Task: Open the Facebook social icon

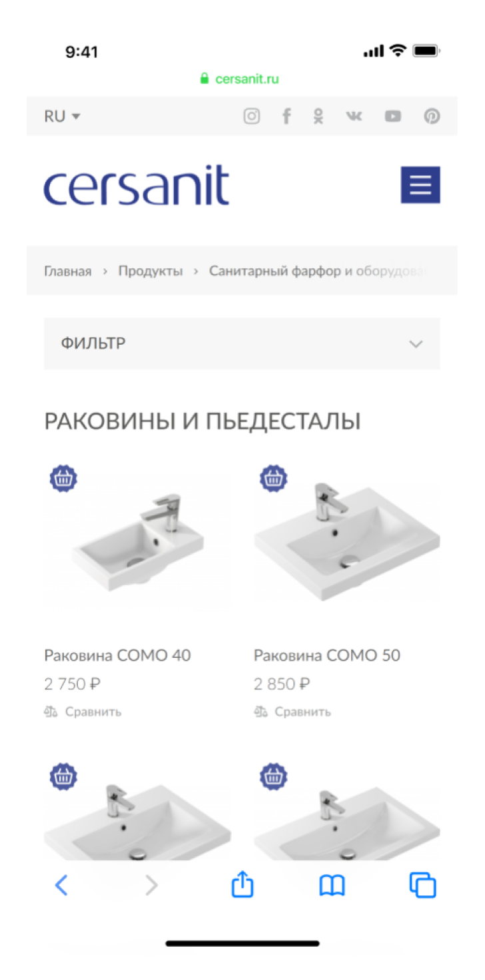Action: 286,117
